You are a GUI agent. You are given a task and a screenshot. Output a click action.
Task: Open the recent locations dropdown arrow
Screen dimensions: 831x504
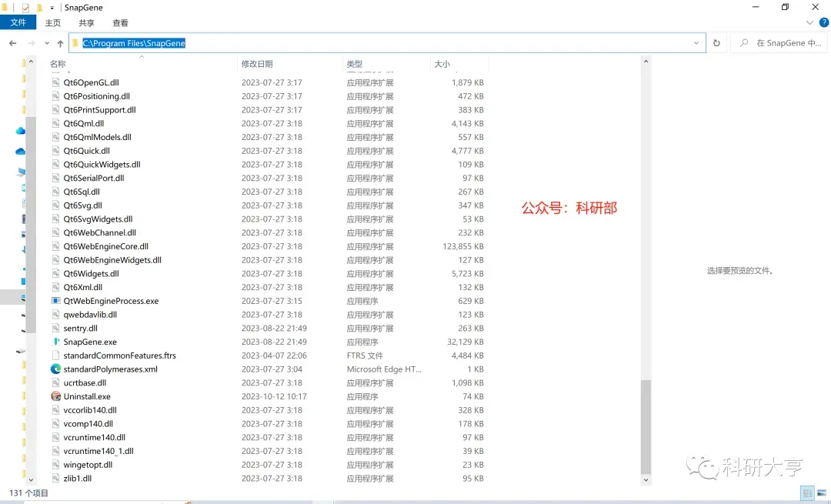tap(47, 43)
